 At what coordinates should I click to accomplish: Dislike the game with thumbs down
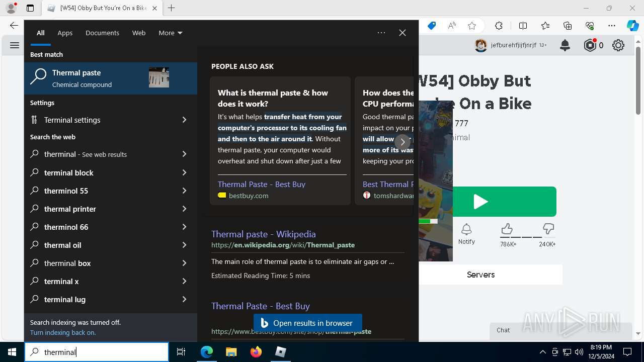548,229
